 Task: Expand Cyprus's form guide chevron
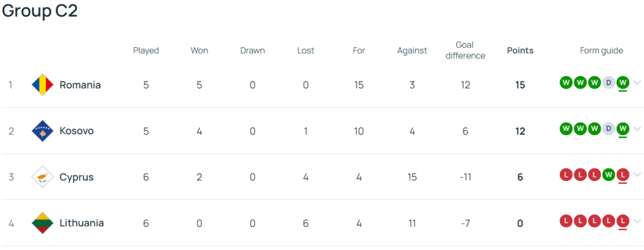point(637,175)
